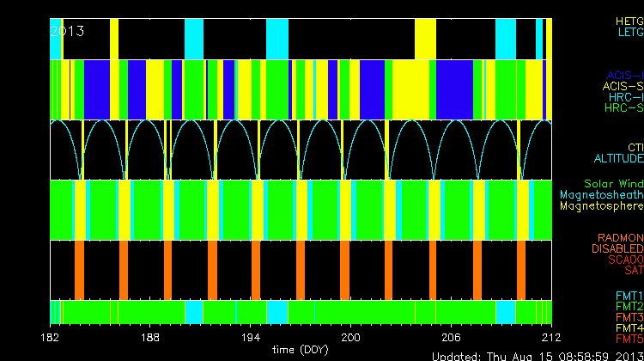Image resolution: width=644 pixels, height=361 pixels.
Task: Click the 182 tick on time axis
Action: pos(51,337)
